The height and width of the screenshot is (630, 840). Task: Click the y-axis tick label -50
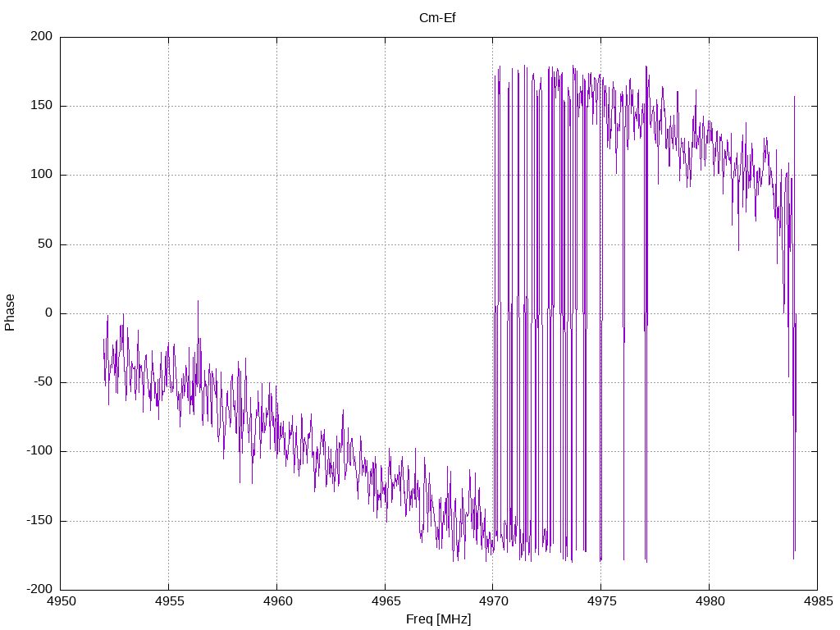(x=43, y=382)
